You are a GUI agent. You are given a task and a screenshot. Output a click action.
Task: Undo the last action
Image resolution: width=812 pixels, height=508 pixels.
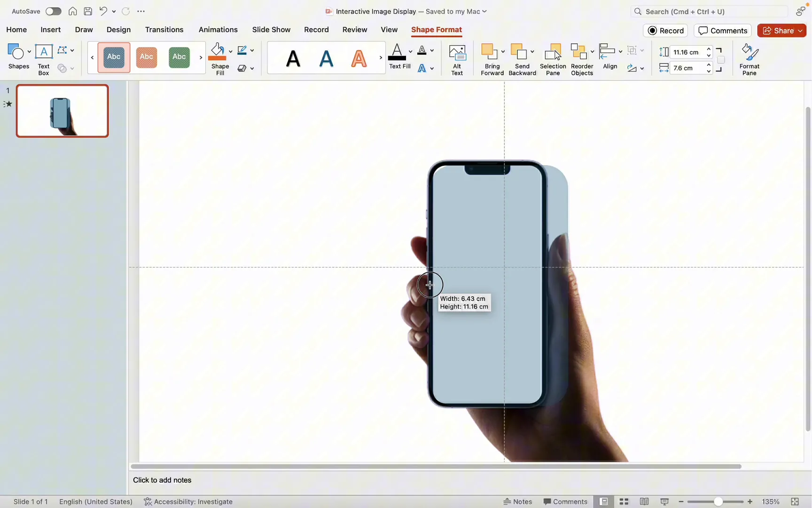[x=103, y=11]
